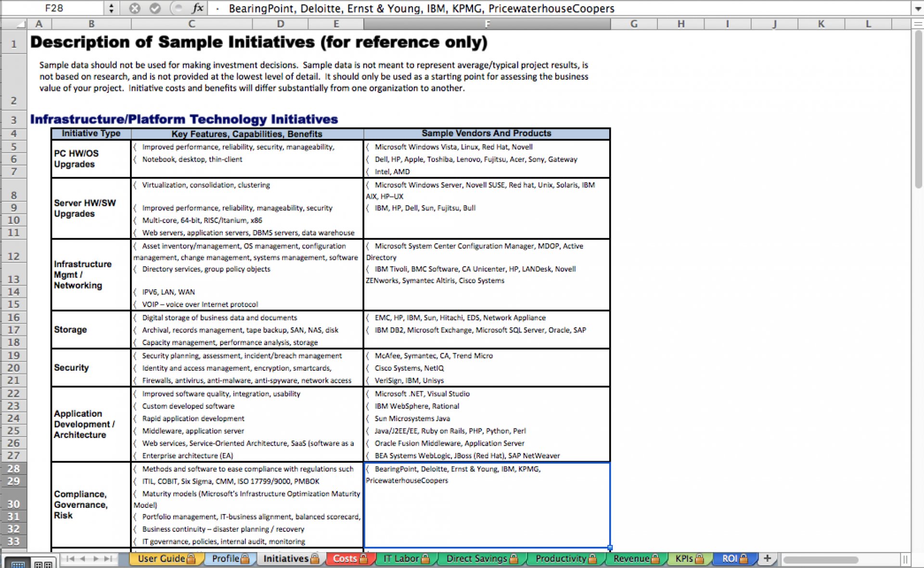Select 'Application Development / Architecture' cell
Viewport: 924px width, 568px height.
click(91, 424)
